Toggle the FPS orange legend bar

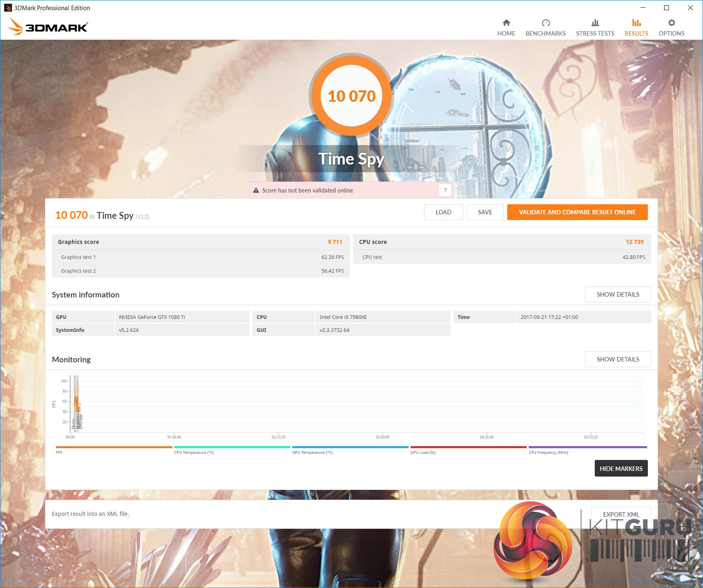pyautogui.click(x=114, y=447)
